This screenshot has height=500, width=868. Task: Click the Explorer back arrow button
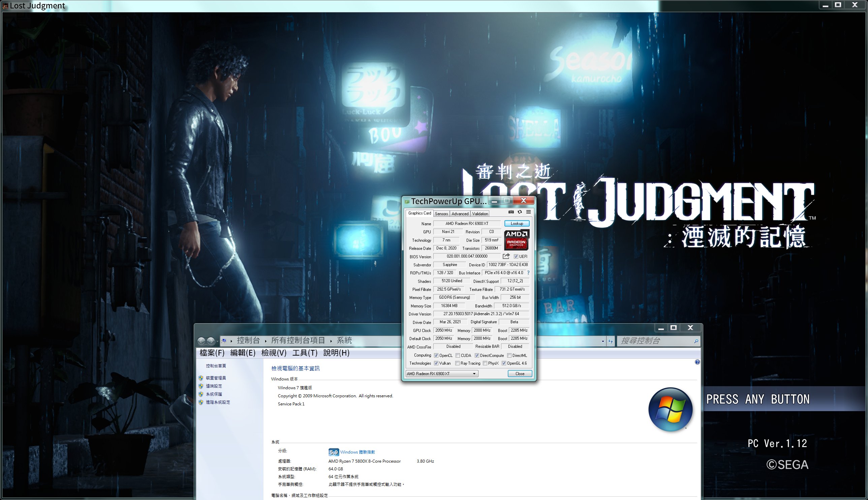[x=201, y=341]
